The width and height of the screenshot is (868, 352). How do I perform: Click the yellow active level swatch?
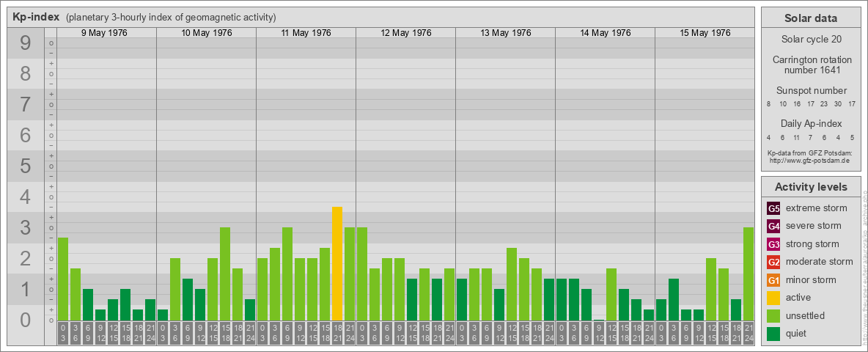click(773, 298)
